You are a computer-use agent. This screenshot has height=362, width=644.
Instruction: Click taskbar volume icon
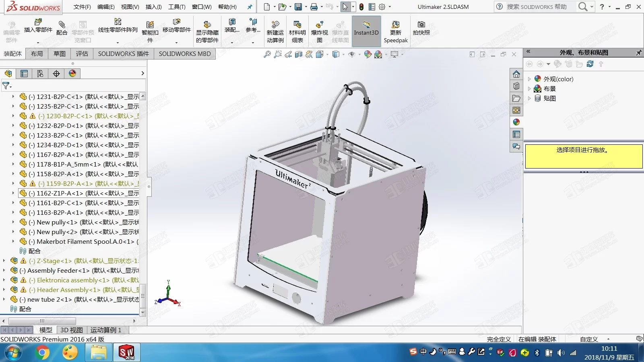561,353
